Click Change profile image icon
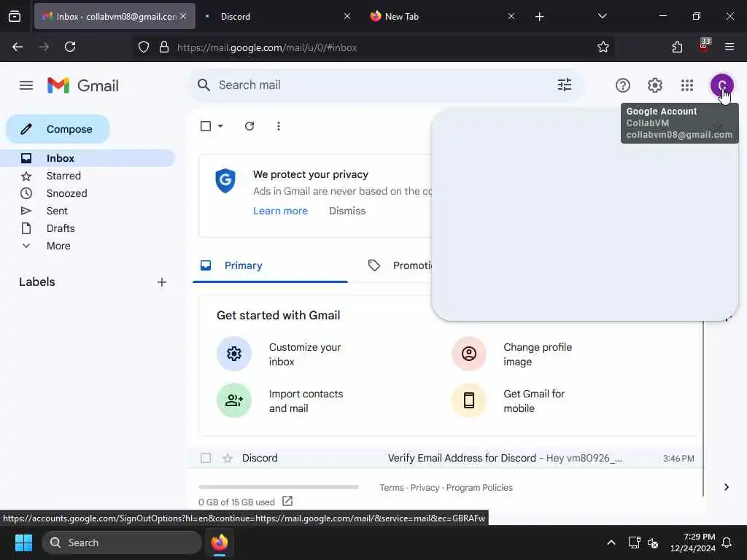747x560 pixels. point(469,354)
